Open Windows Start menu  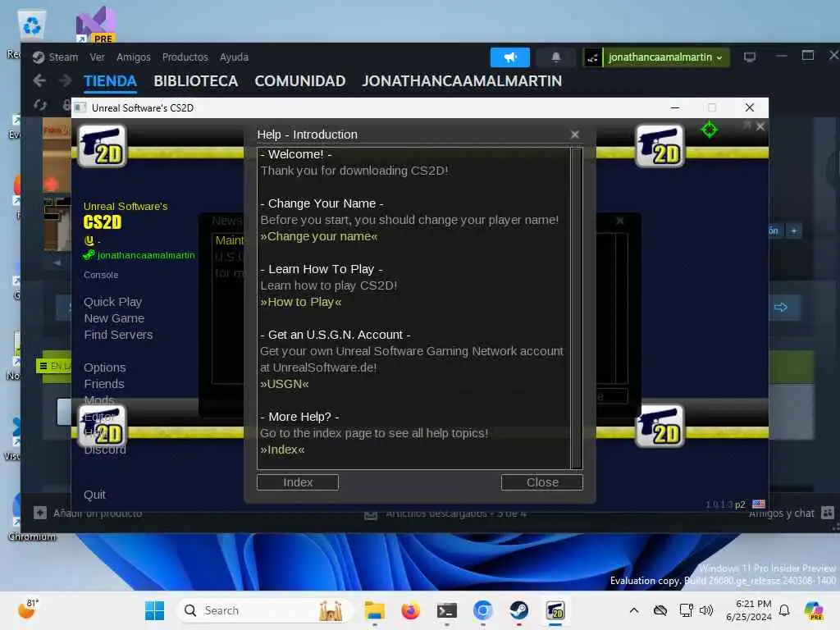pos(155,610)
